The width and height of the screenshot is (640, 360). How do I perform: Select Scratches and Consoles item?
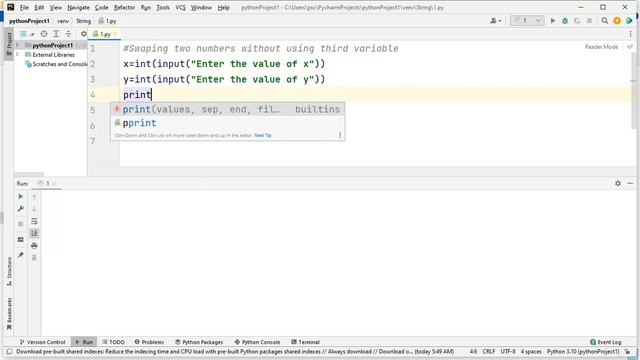tap(56, 64)
